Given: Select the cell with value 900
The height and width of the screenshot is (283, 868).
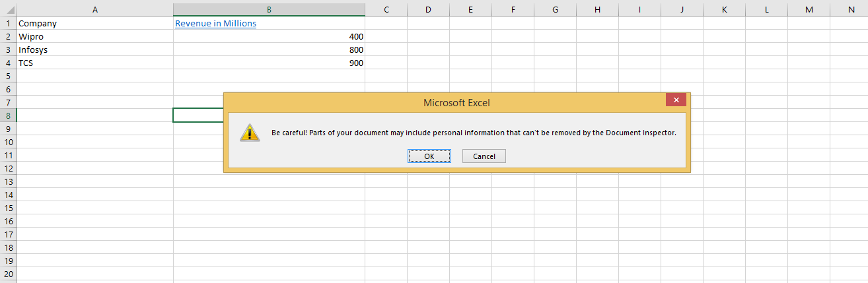Looking at the screenshot, I should (269, 63).
